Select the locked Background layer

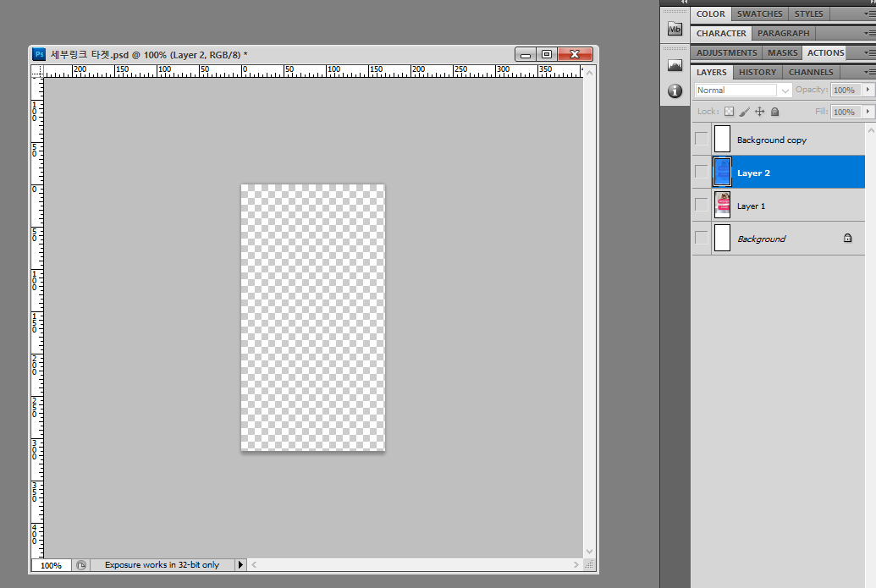click(778, 238)
